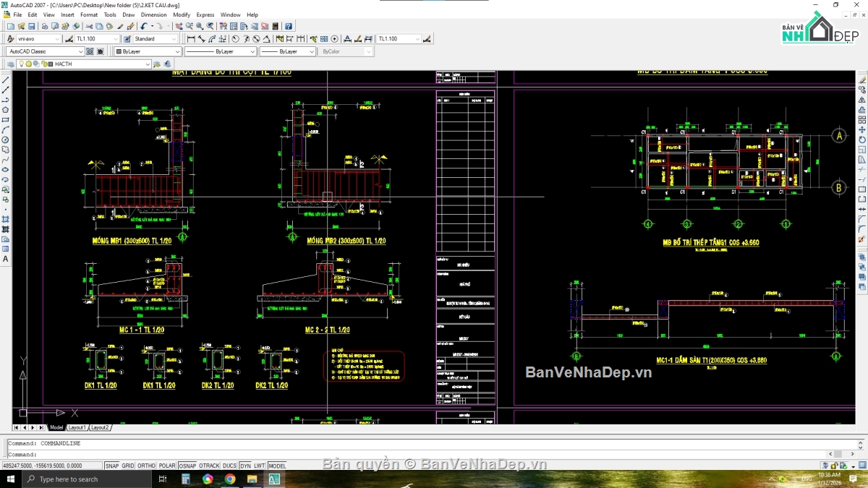Open the ByColor plot style dropdown
868x488 pixels.
tap(346, 51)
